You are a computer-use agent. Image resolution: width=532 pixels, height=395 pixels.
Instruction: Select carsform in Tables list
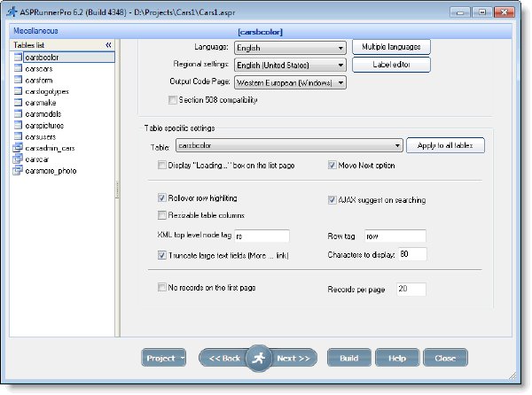[39, 81]
